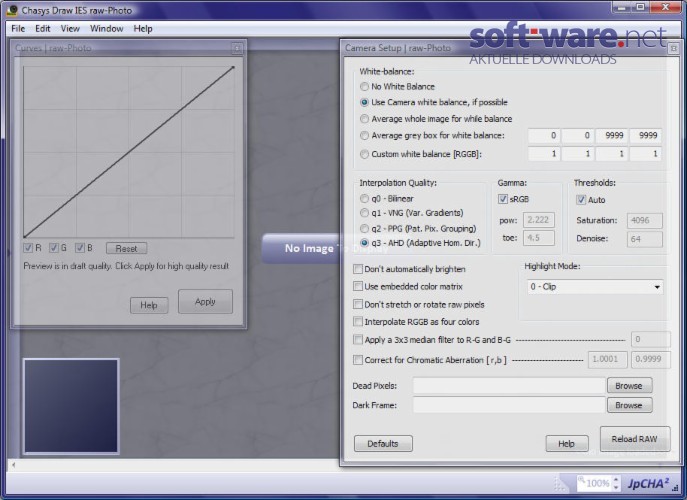
Task: Close the Curves panel with its corner icon
Action: pos(237,48)
